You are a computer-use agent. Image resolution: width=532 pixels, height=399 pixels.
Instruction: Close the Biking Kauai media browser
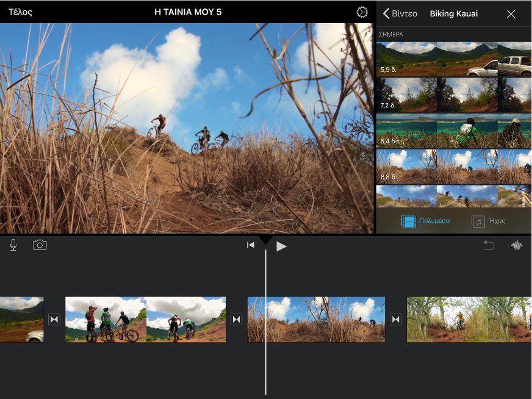(511, 14)
